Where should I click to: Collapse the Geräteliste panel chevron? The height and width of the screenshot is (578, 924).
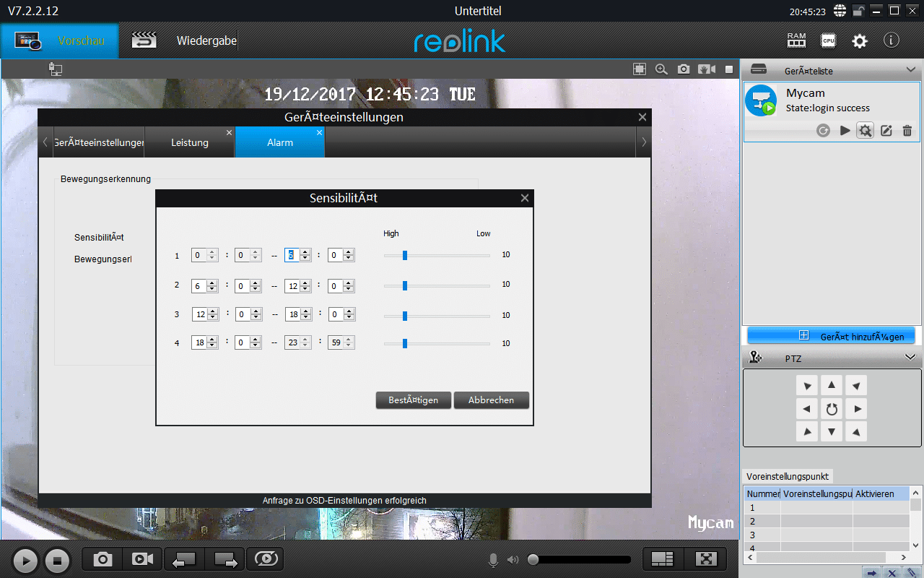pos(910,70)
